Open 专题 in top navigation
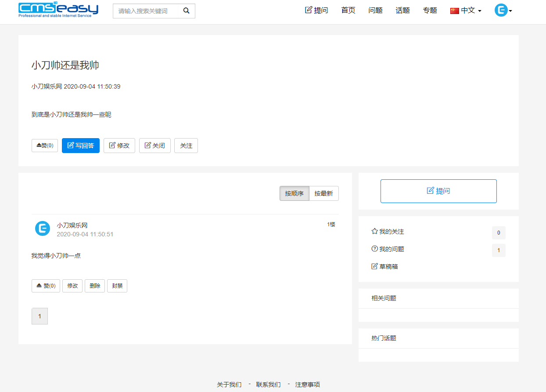 430,11
